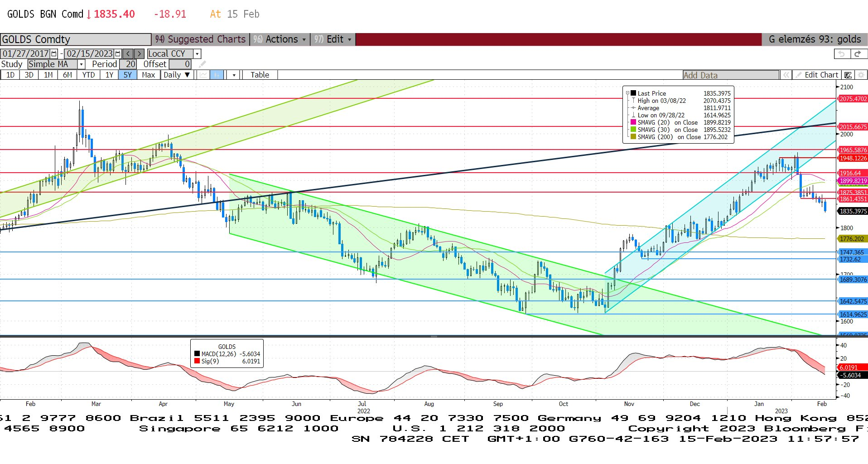Viewport: 868px width, 464px height.
Task: Click the SMAVG (20) magenta swatch
Action: click(633, 122)
